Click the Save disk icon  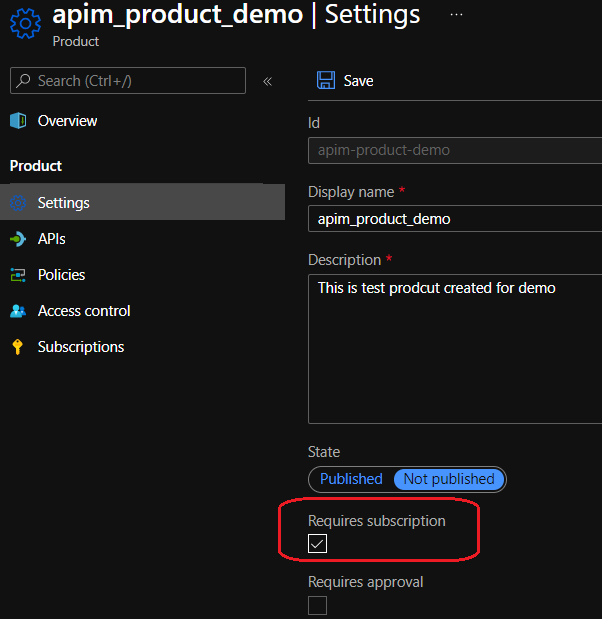325,81
